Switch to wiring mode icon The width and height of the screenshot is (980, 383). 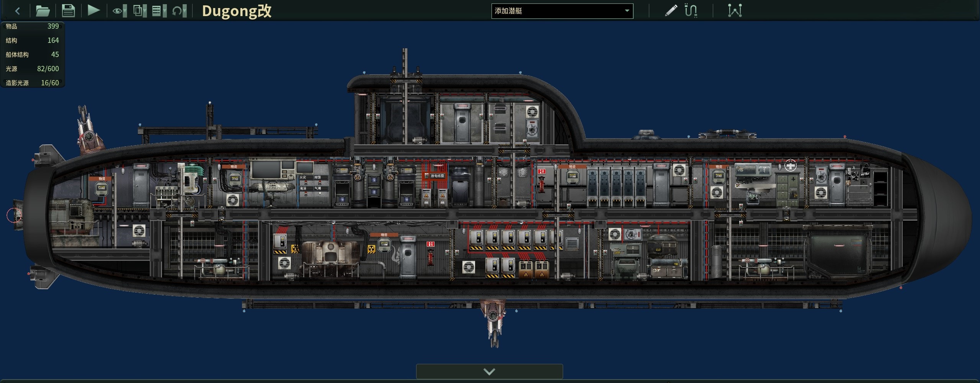pos(691,10)
